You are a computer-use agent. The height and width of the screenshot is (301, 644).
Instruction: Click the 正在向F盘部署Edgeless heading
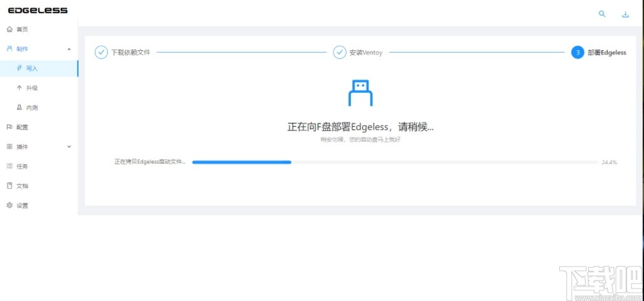360,127
